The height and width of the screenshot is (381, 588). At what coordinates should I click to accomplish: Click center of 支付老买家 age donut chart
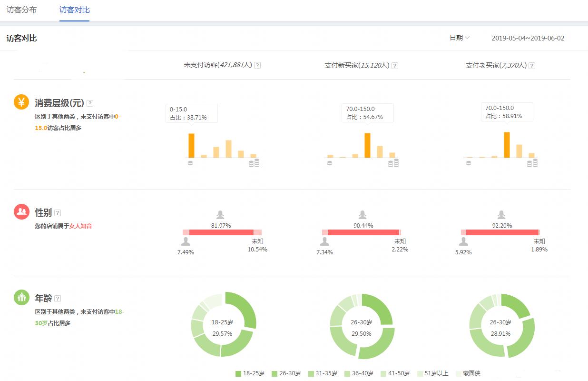501,328
